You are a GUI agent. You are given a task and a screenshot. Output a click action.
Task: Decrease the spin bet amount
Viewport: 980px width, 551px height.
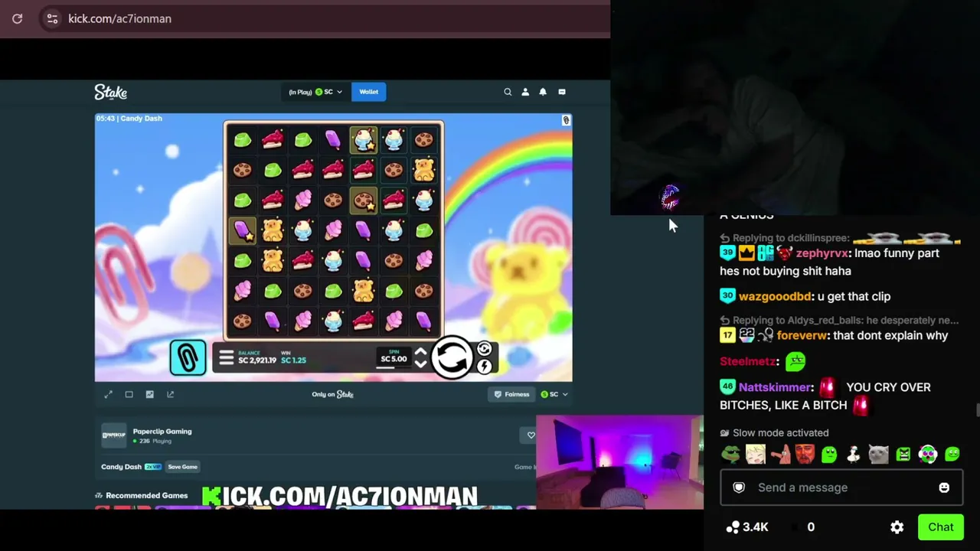420,364
